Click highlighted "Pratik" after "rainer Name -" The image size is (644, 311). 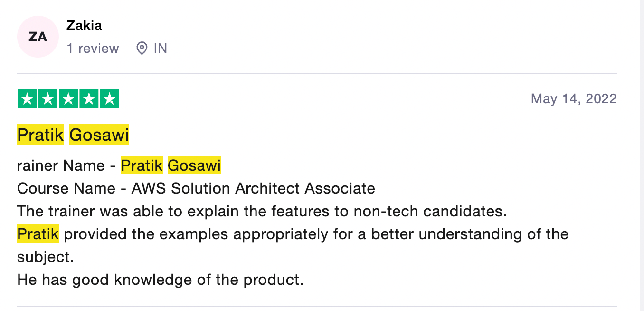[x=142, y=165]
